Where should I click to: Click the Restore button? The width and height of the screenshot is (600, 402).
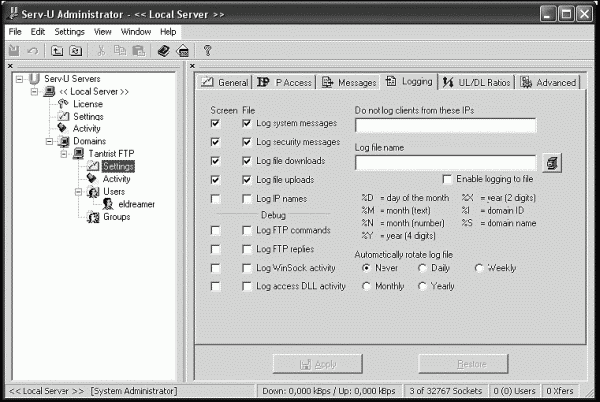(463, 364)
